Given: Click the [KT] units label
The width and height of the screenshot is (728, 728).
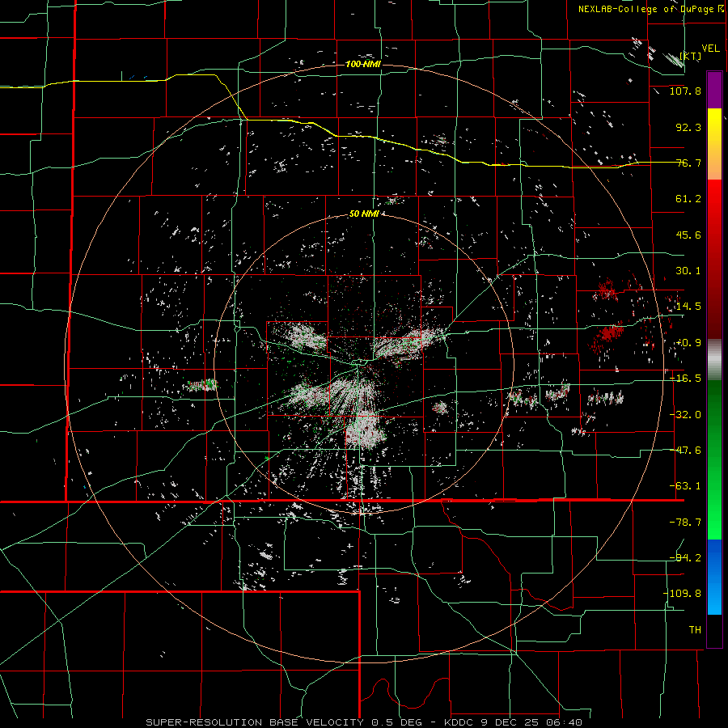Looking at the screenshot, I should (x=691, y=56).
